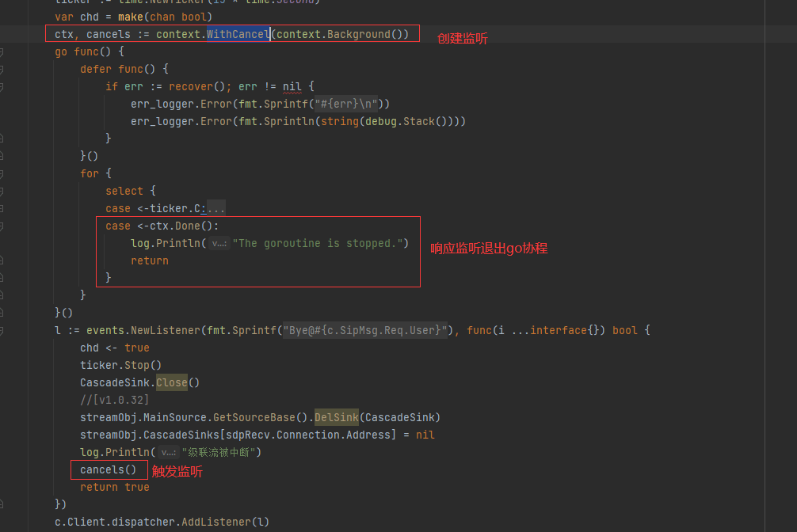Image resolution: width=797 pixels, height=532 pixels.
Task: Collapse the fold marker beside 'for {'
Action: (2, 174)
